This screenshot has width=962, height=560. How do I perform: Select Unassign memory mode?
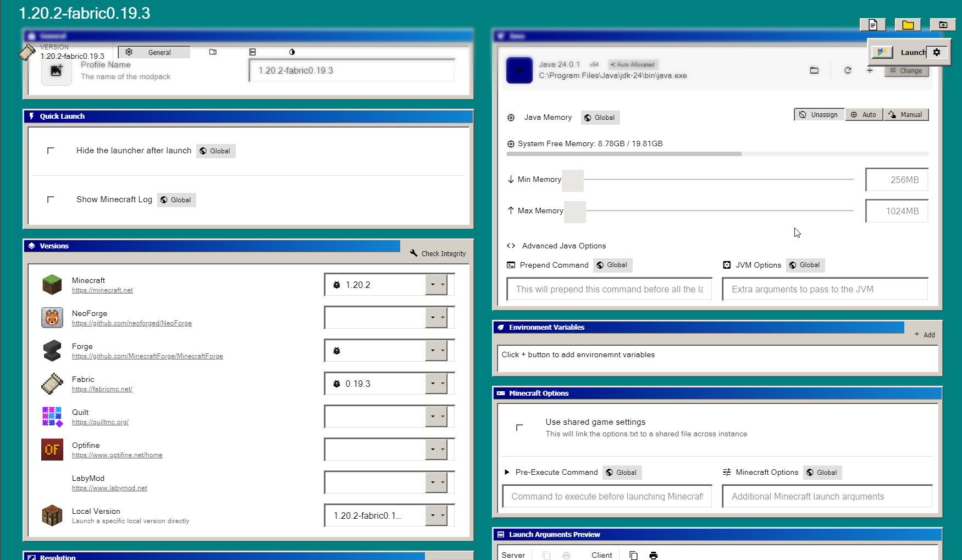click(x=819, y=114)
